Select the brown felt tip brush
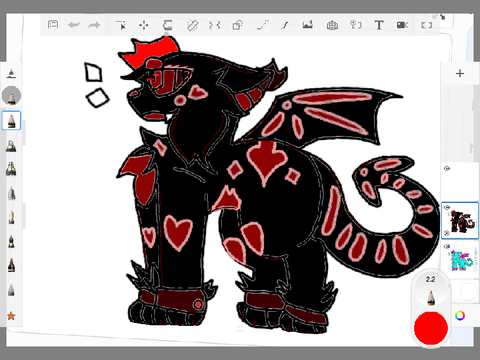The width and height of the screenshot is (480, 360). 11,242
